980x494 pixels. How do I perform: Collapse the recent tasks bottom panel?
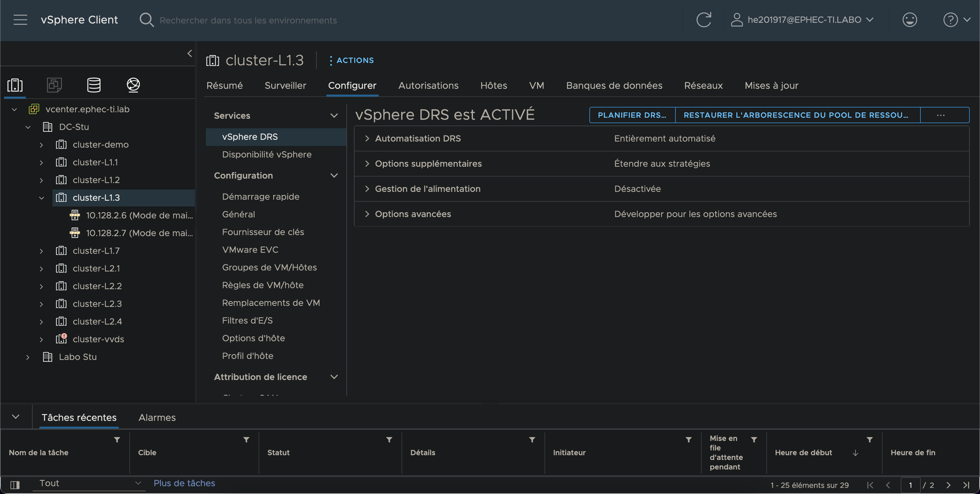point(16,417)
